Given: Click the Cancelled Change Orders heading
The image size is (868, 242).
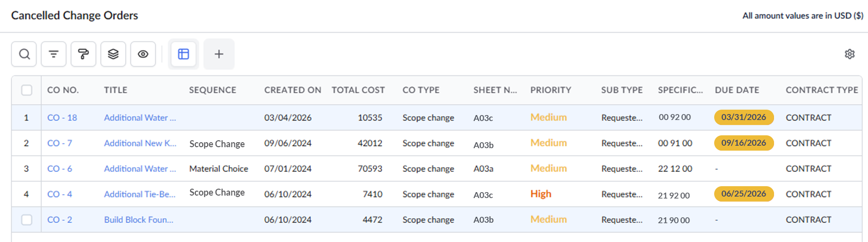Looking at the screenshot, I should click(75, 15).
